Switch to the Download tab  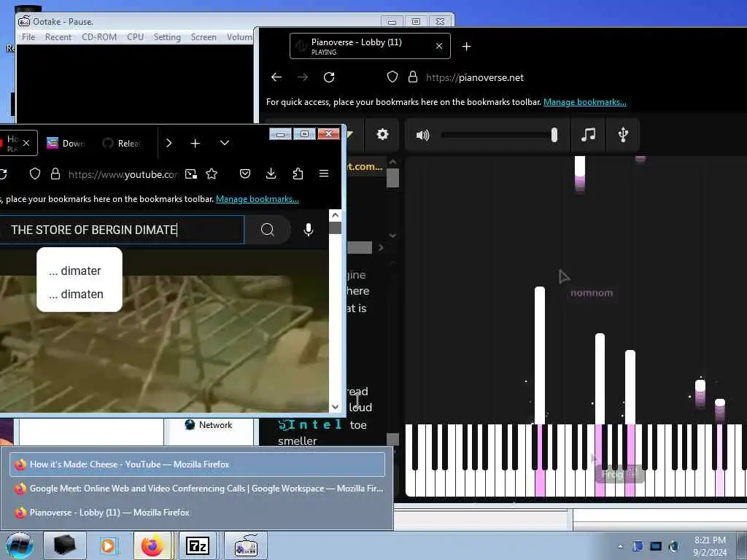pyautogui.click(x=66, y=144)
